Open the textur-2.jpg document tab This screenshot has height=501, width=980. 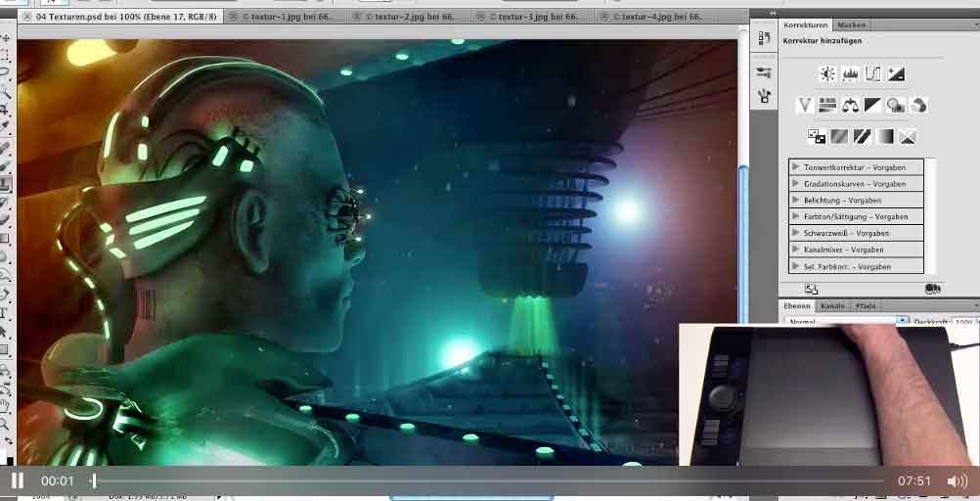[x=403, y=17]
